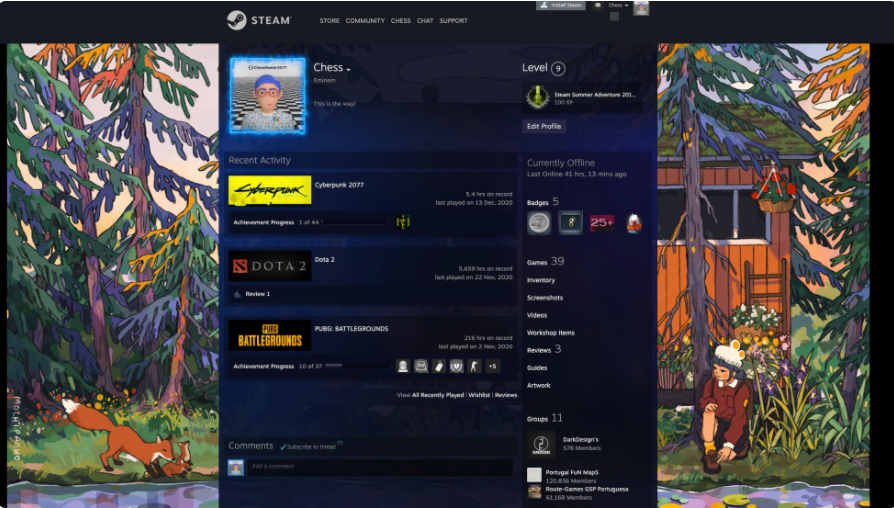
Task: Click the Dota 2 title link
Action: (324, 259)
